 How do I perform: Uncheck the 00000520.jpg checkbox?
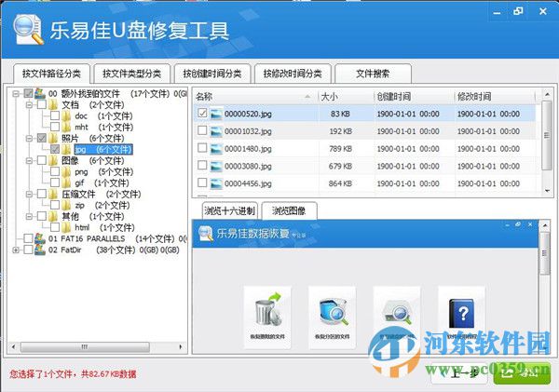coord(202,113)
